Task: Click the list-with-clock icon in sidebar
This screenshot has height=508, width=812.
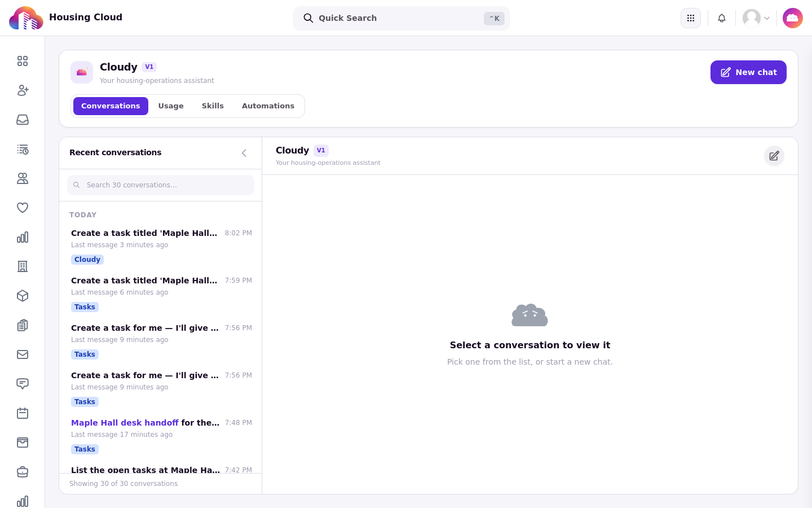Action: coord(23,149)
